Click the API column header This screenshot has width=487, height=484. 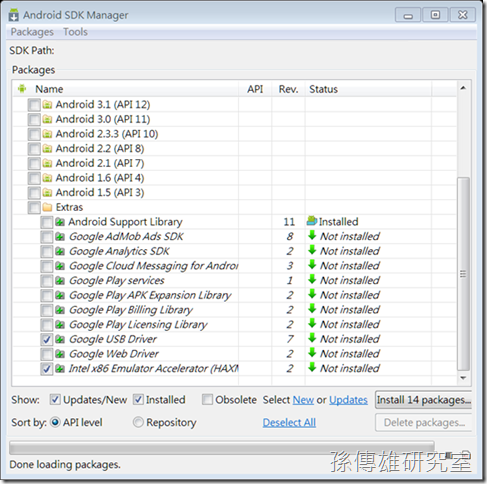pyautogui.click(x=255, y=89)
